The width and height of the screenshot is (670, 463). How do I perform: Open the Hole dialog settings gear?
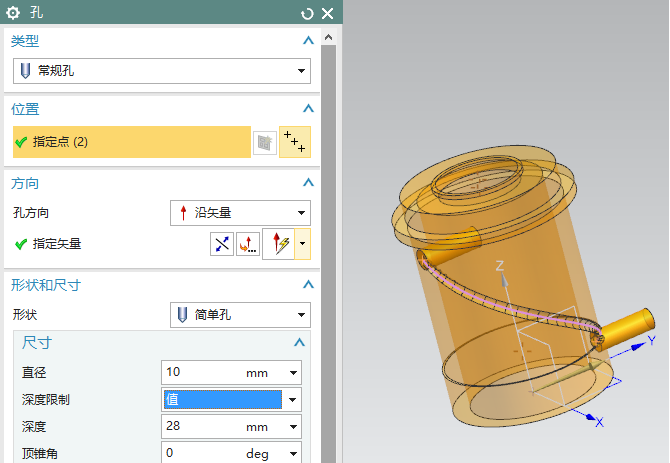(15, 13)
